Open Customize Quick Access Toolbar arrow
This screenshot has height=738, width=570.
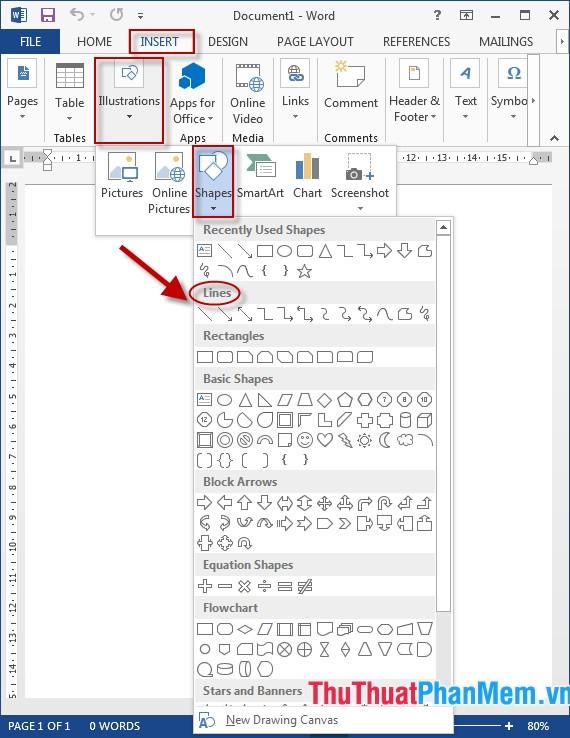click(140, 16)
